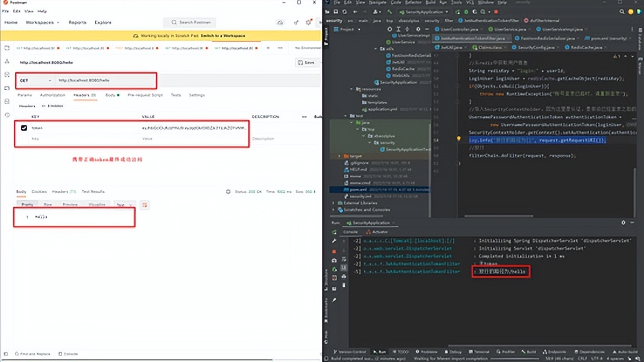Expand Scratches and Consoles node
The image size is (644, 362).
tap(333, 210)
